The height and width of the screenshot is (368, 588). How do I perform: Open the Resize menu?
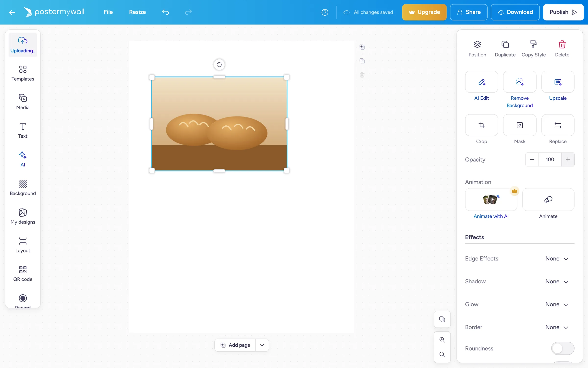[137, 12]
